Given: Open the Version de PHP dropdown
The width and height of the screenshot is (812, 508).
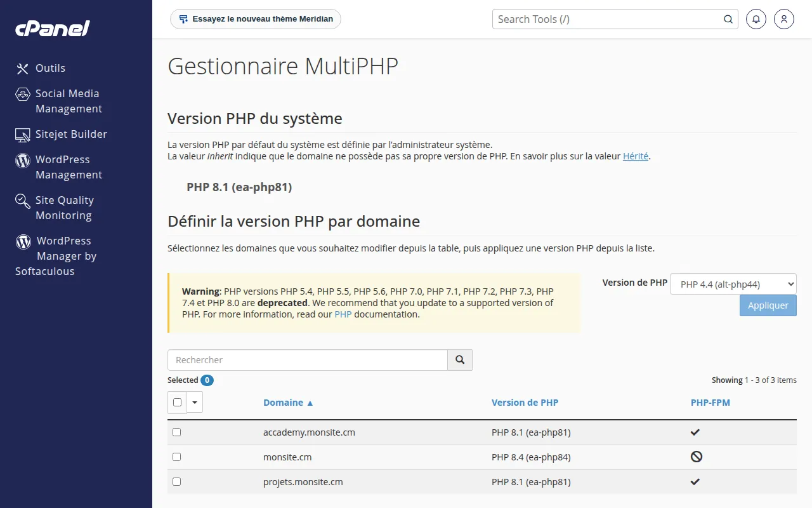Looking at the screenshot, I should click(733, 284).
